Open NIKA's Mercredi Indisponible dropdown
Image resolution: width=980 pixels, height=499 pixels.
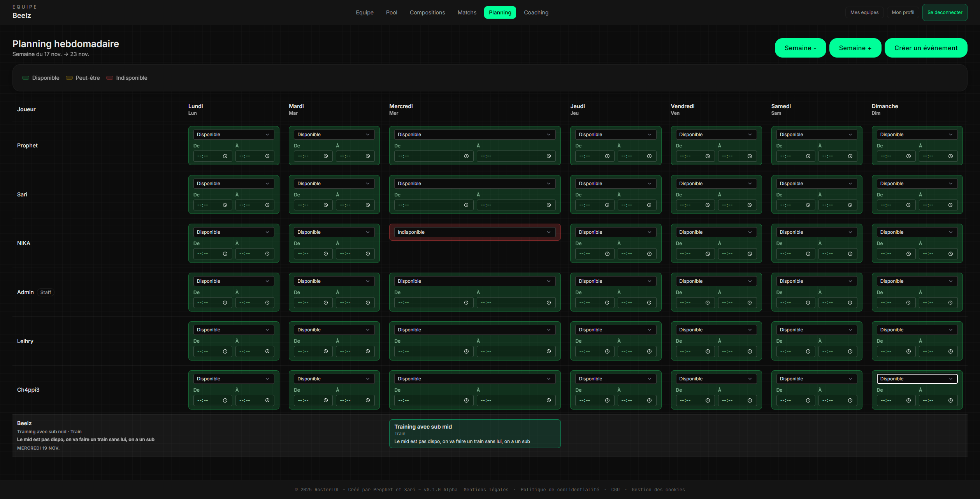[x=474, y=232]
